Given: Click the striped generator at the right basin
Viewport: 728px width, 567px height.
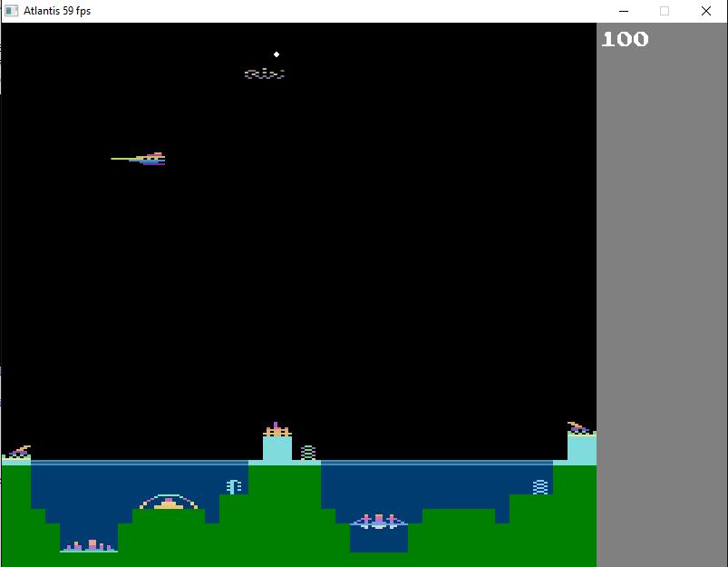Looking at the screenshot, I should pos(540,487).
